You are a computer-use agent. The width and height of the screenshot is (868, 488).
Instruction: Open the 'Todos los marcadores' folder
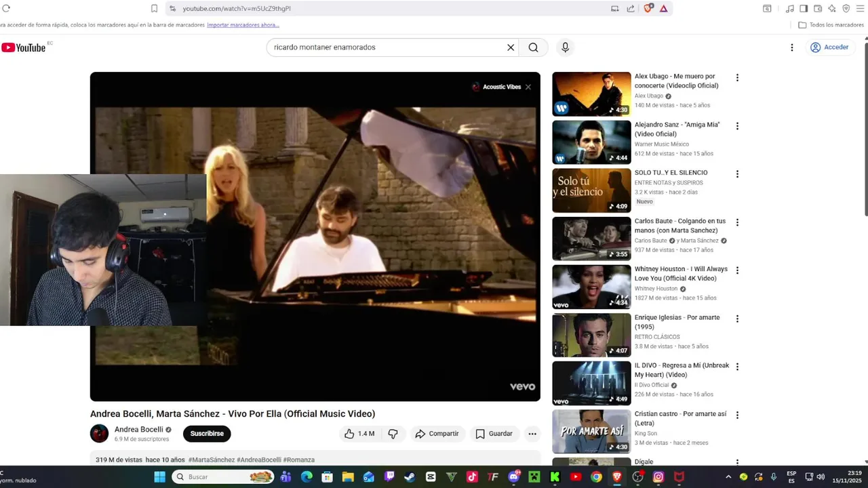(831, 25)
